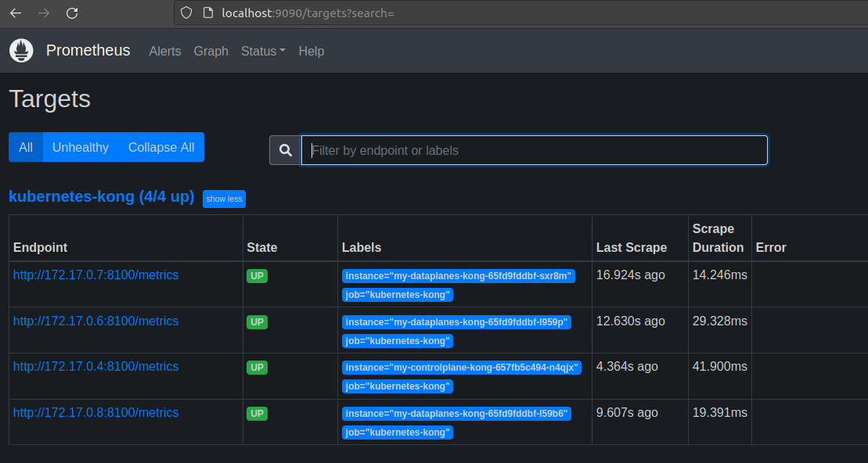Screen dimensions: 868x463
Task: Collapse the kubernetes-kong group header
Action: (x=100, y=196)
